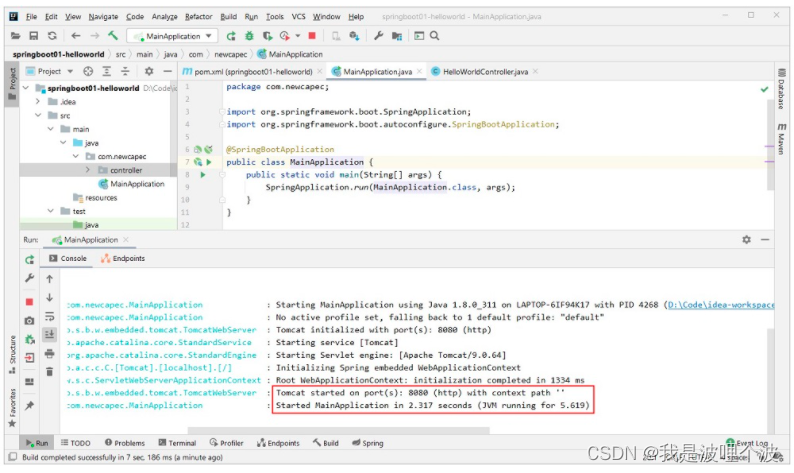The image size is (794, 473).
Task: Navigate back with the left arrow icon
Action: pos(76,36)
